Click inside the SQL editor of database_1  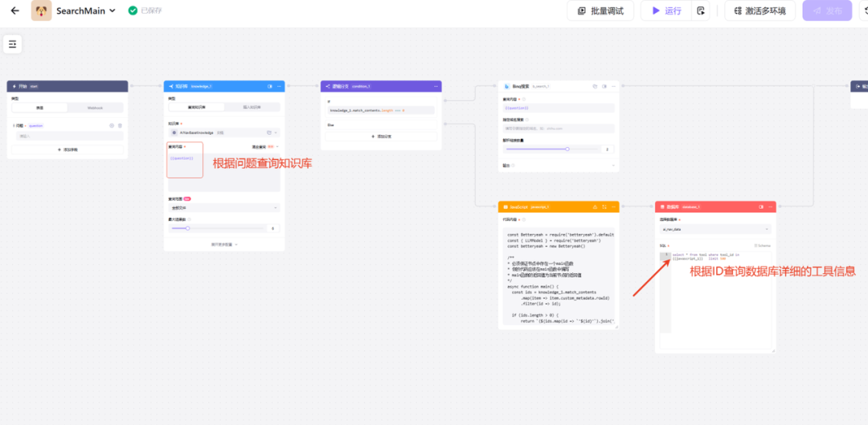click(715, 300)
